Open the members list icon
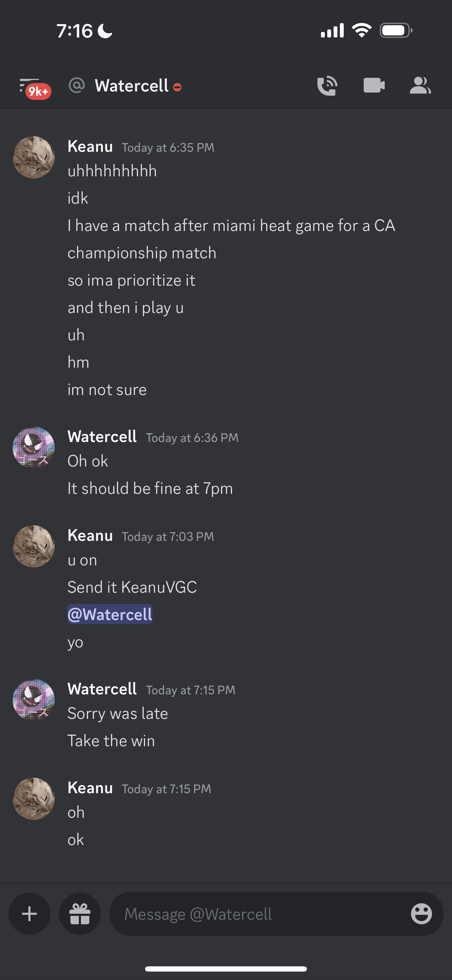Viewport: 452px width, 980px height. (x=420, y=86)
